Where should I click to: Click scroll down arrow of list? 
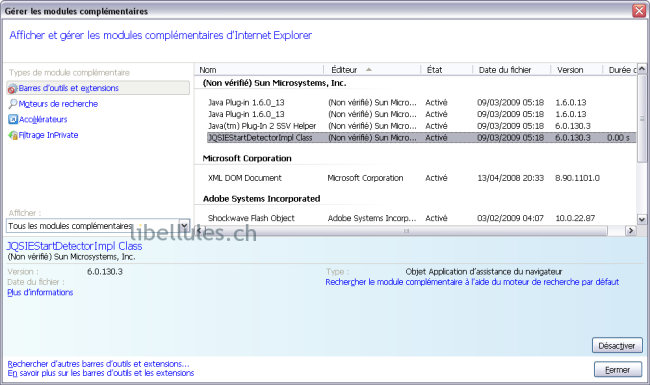click(x=642, y=220)
